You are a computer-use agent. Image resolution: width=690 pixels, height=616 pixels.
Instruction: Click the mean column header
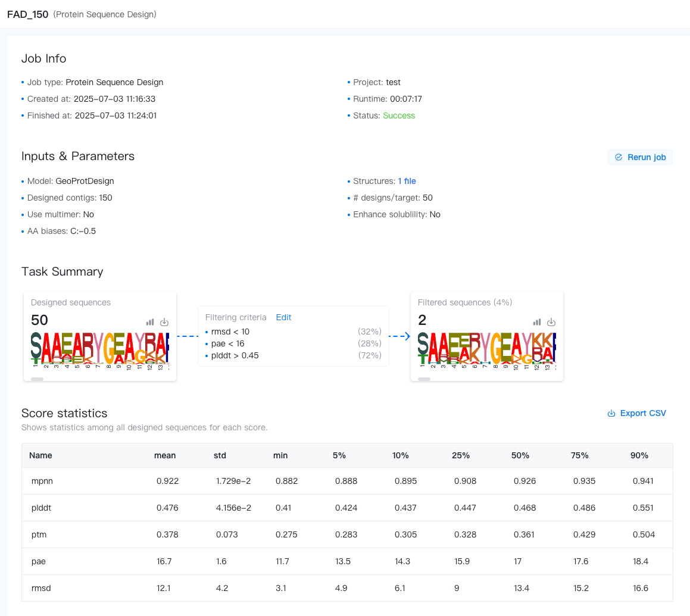[164, 455]
